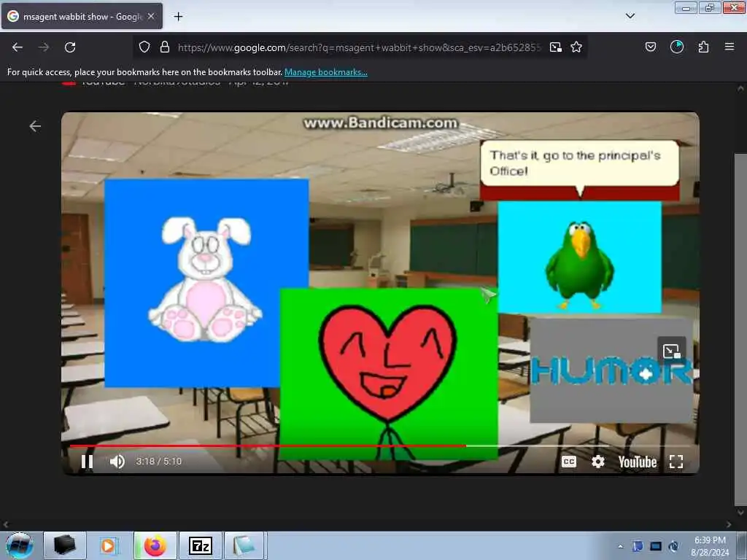Screen dimensions: 747x560
Task: Open the video on YouTube
Action: (x=638, y=462)
